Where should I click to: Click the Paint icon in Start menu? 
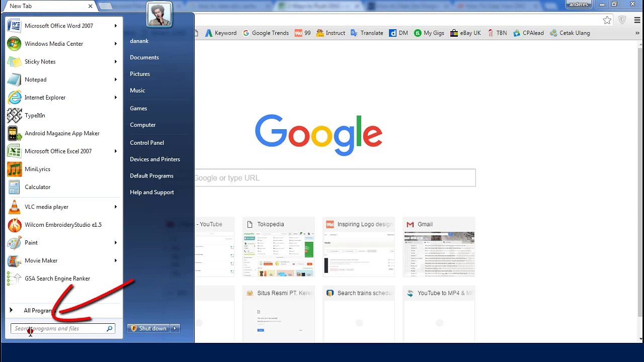pyautogui.click(x=14, y=243)
